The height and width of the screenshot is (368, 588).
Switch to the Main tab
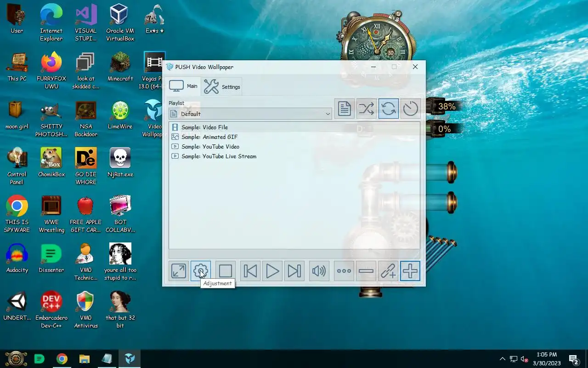click(184, 86)
